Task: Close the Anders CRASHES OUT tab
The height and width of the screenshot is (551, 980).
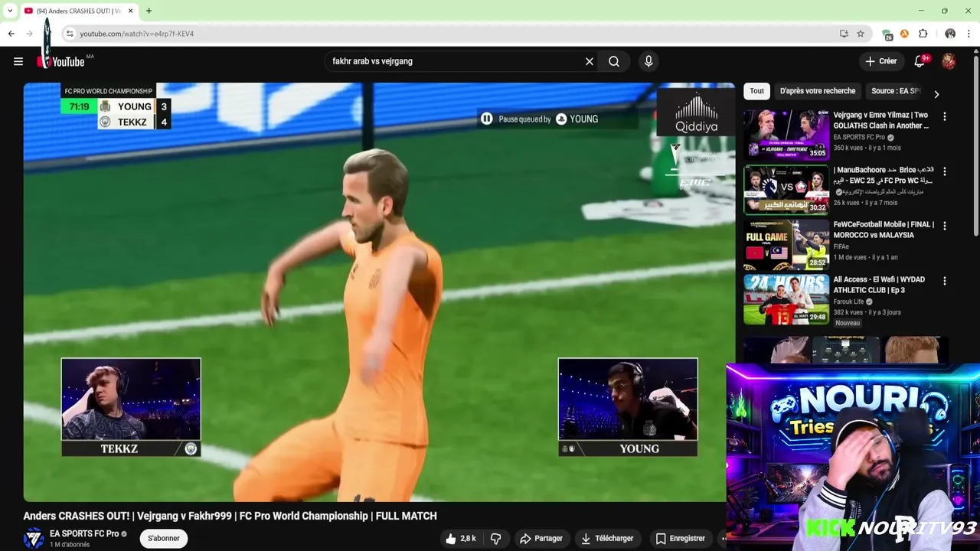Action: pyautogui.click(x=130, y=11)
